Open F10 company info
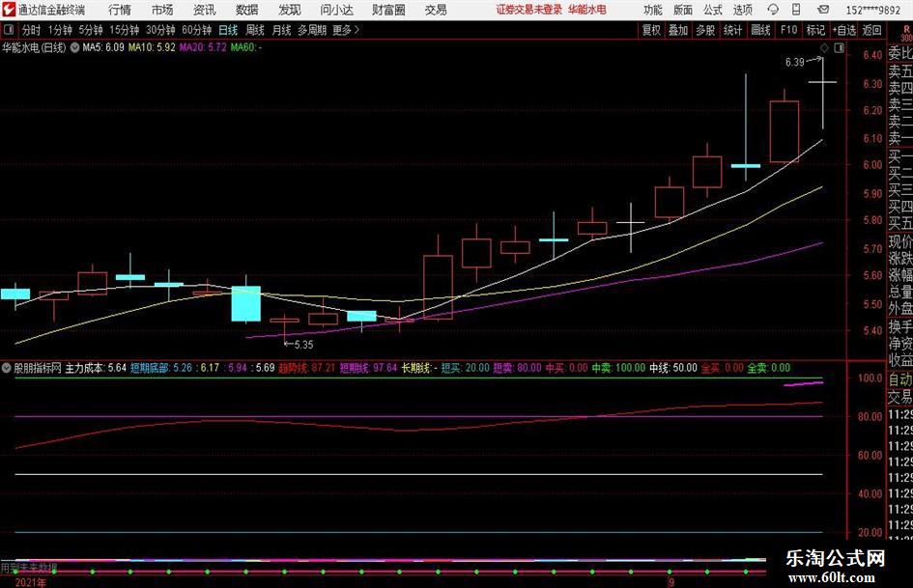Screen dimensions: 913x588 [x=789, y=30]
